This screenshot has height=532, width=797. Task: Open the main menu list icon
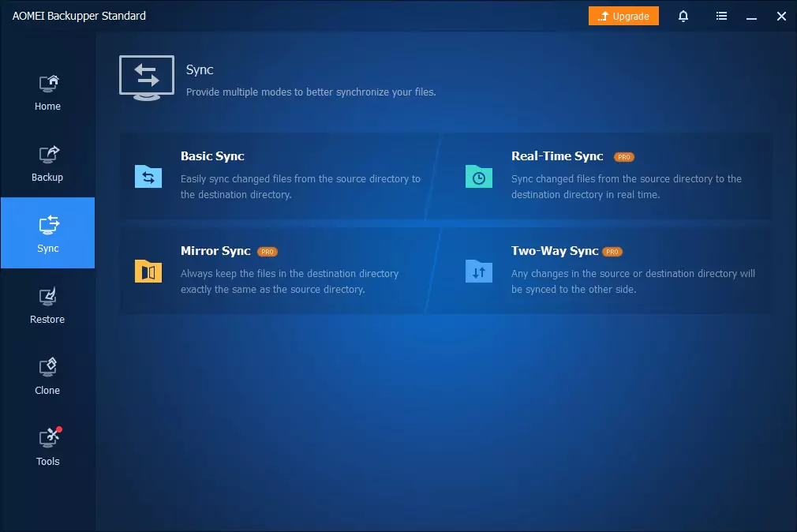coord(721,17)
